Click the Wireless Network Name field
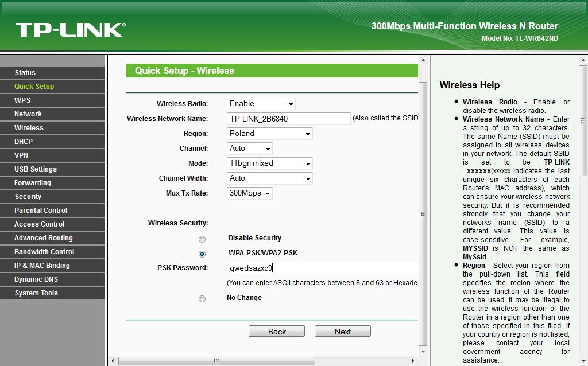Screen dimensions: 588x366 point(289,119)
